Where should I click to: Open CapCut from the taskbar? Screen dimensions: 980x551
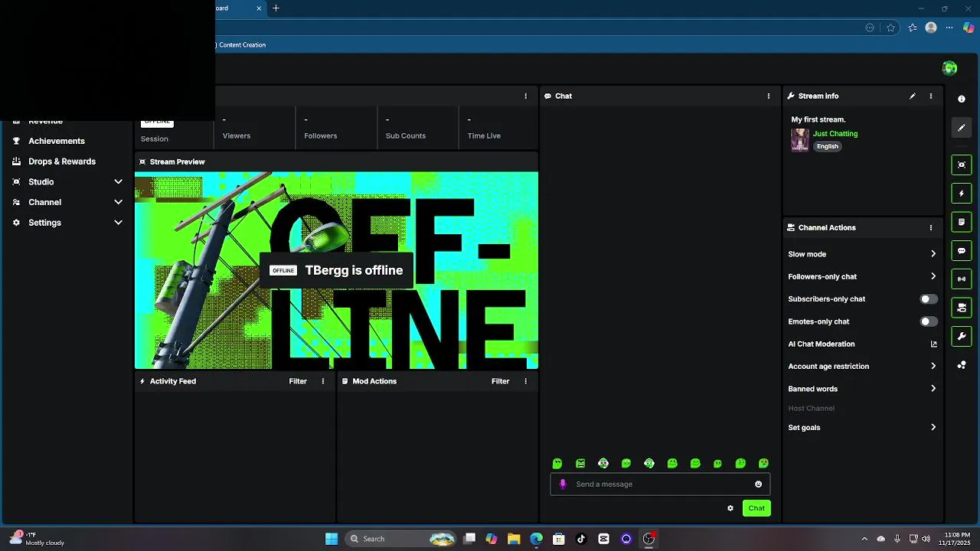tap(603, 539)
